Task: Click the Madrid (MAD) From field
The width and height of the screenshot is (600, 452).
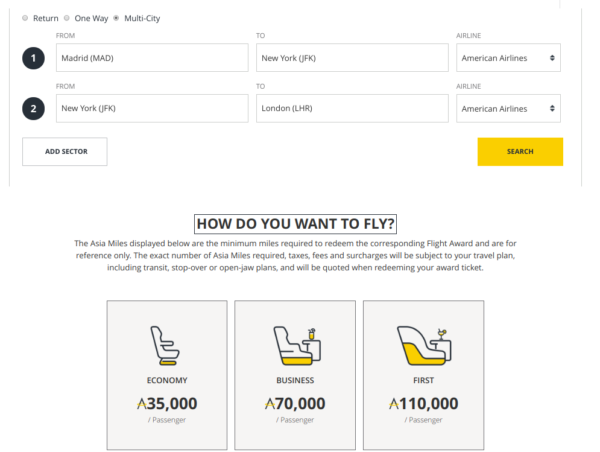Action: pyautogui.click(x=152, y=58)
